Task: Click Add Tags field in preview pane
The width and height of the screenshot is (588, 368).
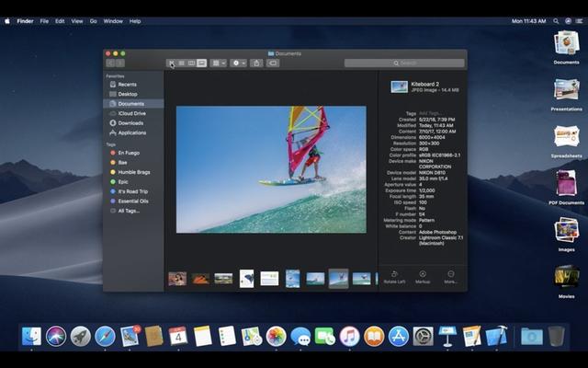Action: click(x=431, y=113)
